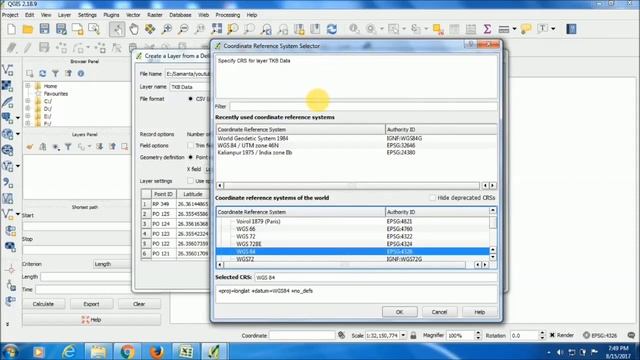Click the Magnifier spinbox stepper arrows
This screenshot has height=360, width=640.
click(478, 335)
